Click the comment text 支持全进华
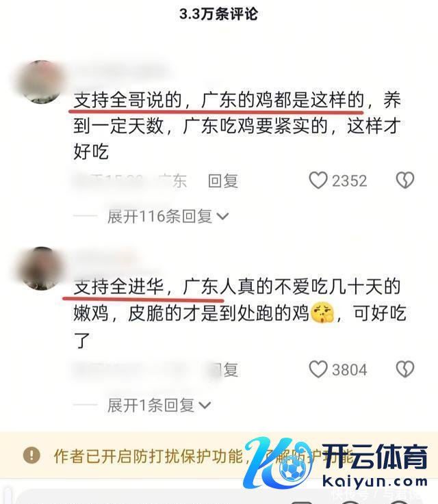The image size is (438, 504). point(118,287)
